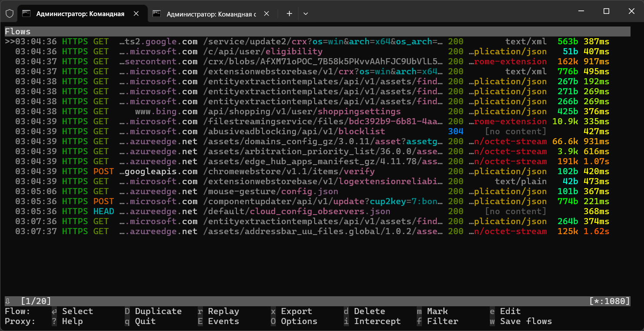Select the /assets/edge_hub_apps_manifest_gz flow path
Viewport: 644px width, 331px height.
[323, 162]
